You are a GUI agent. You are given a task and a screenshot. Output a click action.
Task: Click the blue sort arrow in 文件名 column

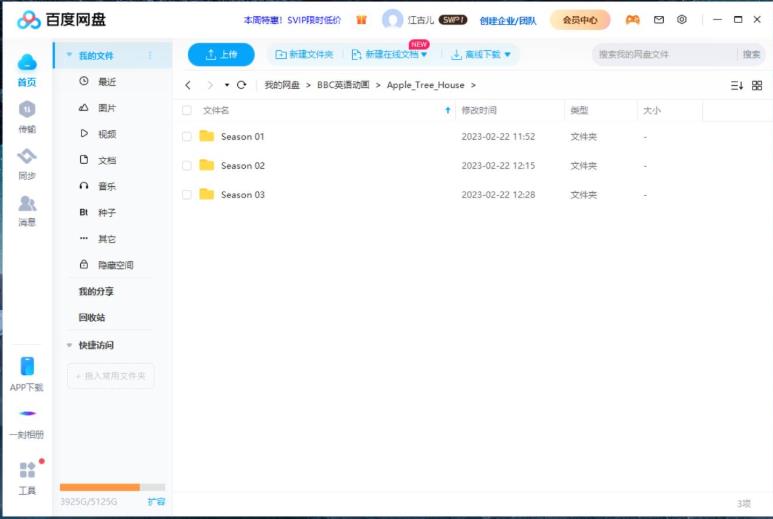point(448,110)
